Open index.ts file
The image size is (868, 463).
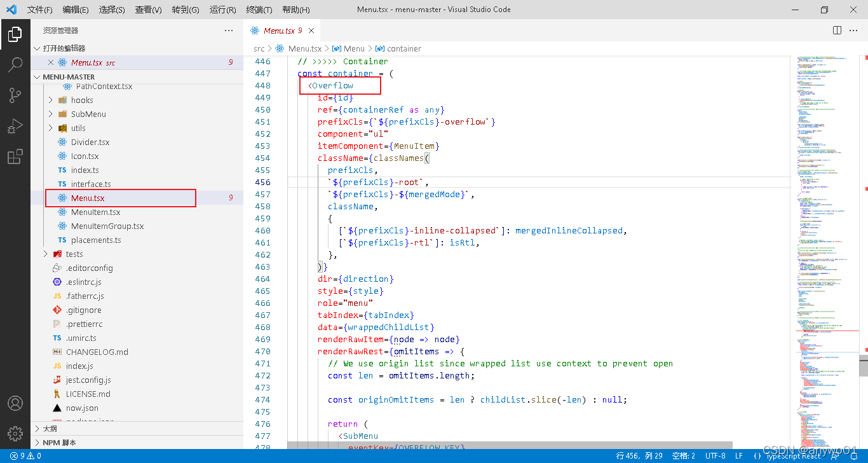[x=85, y=170]
